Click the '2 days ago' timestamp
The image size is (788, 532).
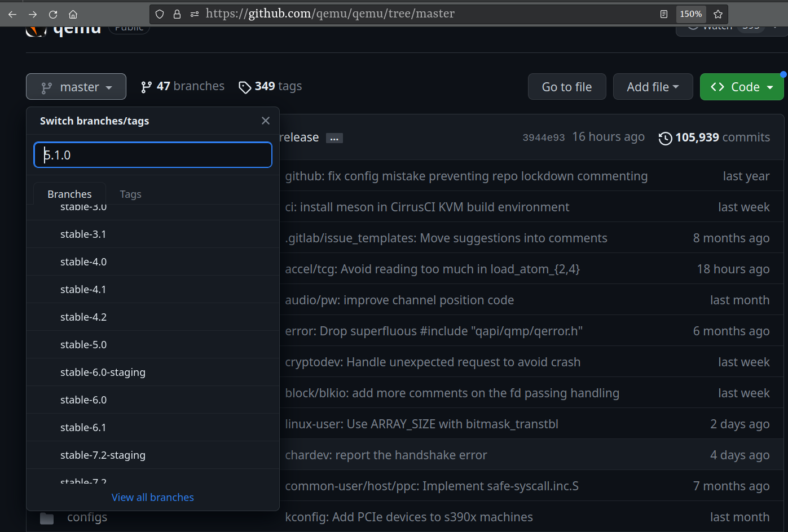tap(740, 424)
